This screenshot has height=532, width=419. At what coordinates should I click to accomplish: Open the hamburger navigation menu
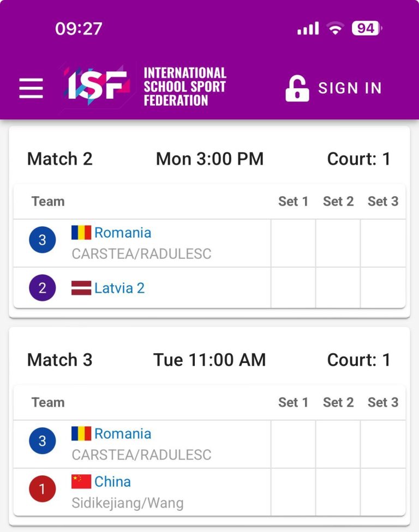pos(31,88)
